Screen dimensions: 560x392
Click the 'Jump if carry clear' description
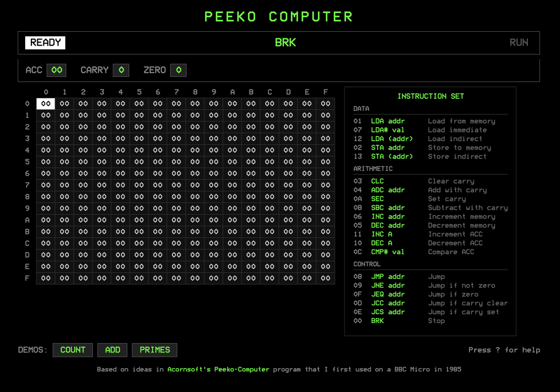pos(468,303)
